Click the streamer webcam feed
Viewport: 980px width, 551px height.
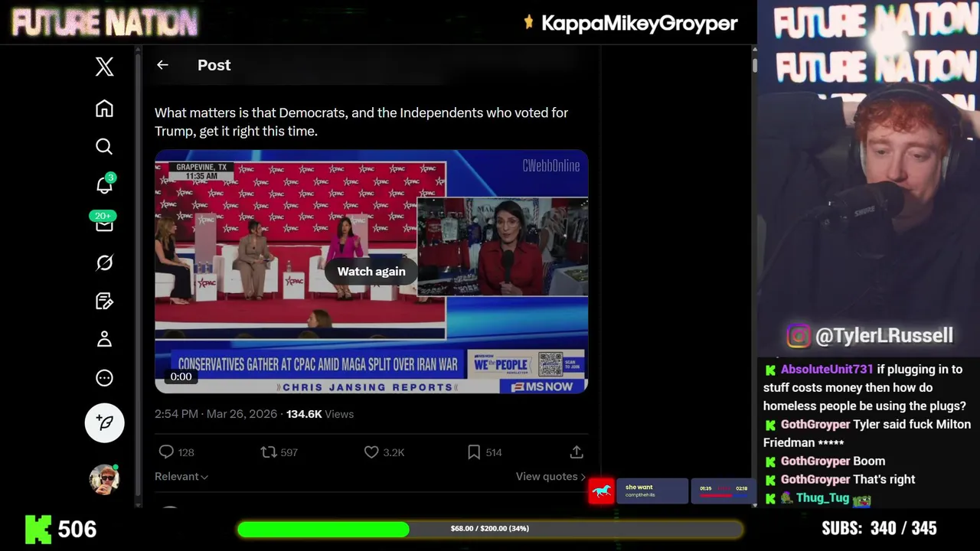(x=868, y=179)
